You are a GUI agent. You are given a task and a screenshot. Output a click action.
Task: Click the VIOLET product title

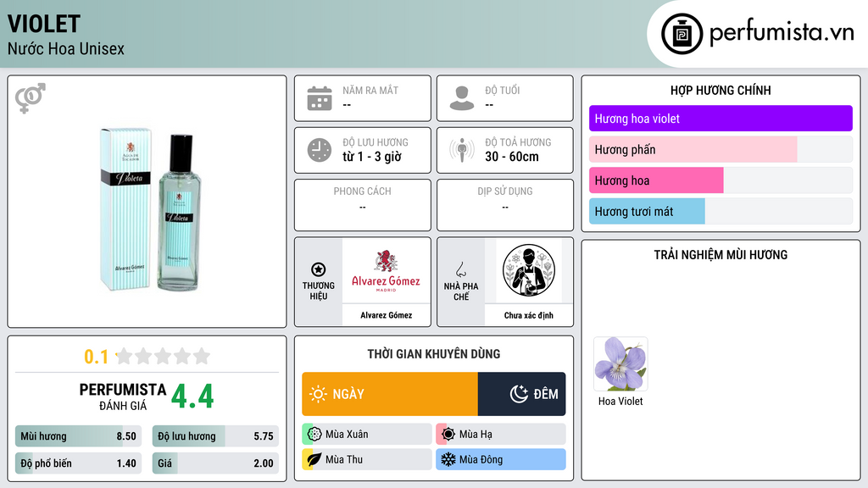44,24
